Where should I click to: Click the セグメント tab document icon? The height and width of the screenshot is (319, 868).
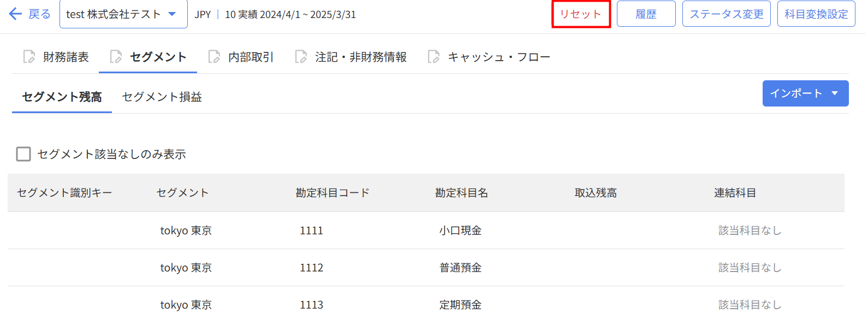(116, 57)
